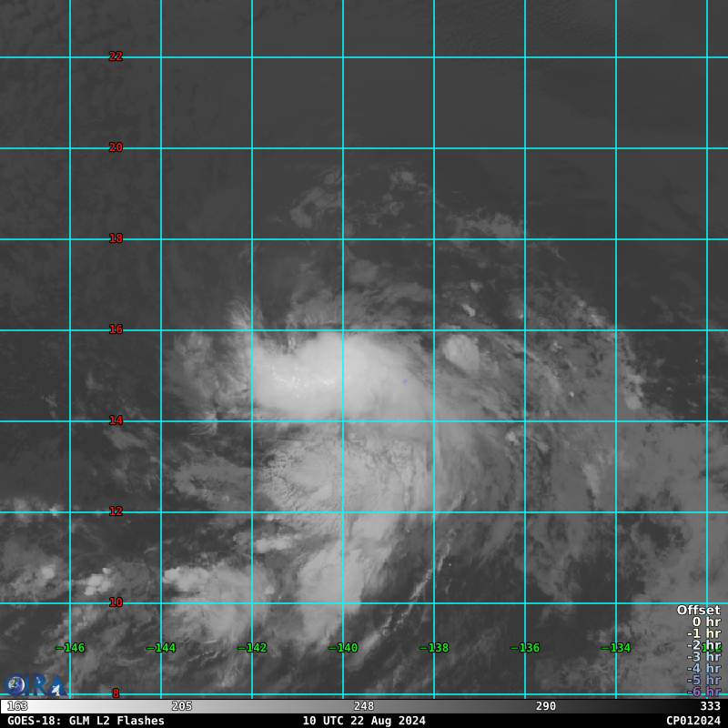728x728 pixels.
Task: Click the longitude -140 label
Action: point(343,648)
